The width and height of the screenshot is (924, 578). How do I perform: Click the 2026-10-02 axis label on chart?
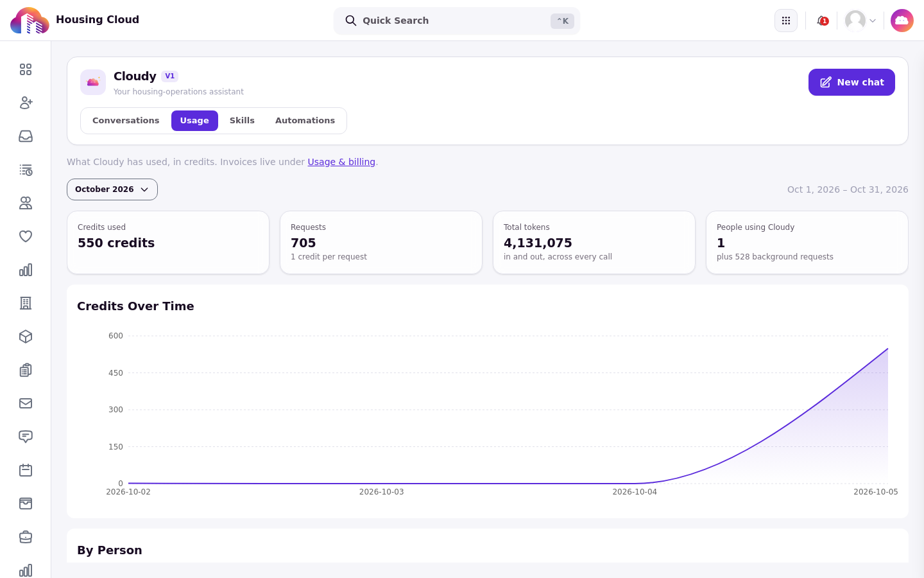(x=128, y=492)
